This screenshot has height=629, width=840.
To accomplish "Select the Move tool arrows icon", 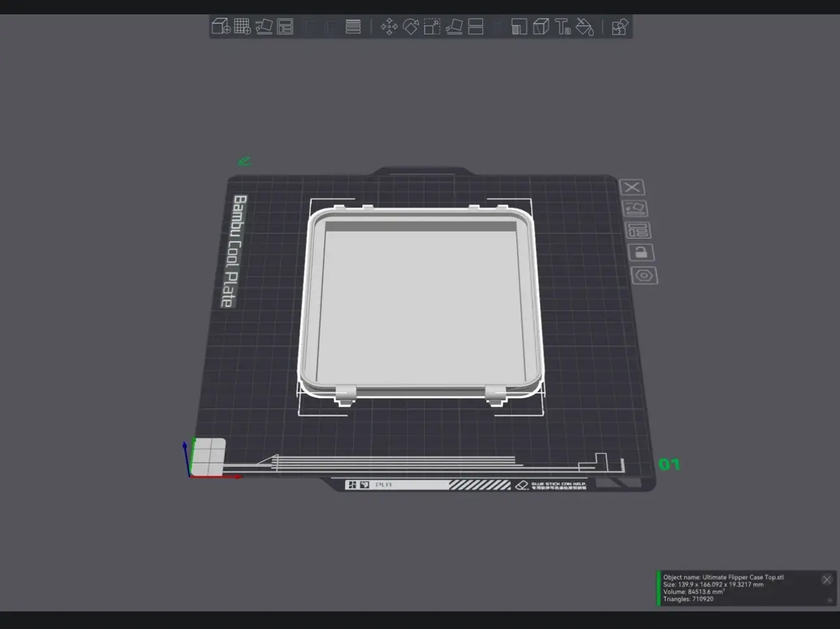I will point(389,27).
